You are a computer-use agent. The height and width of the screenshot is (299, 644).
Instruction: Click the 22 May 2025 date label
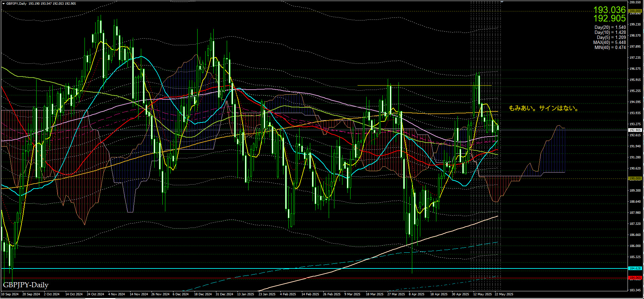pos(504,294)
